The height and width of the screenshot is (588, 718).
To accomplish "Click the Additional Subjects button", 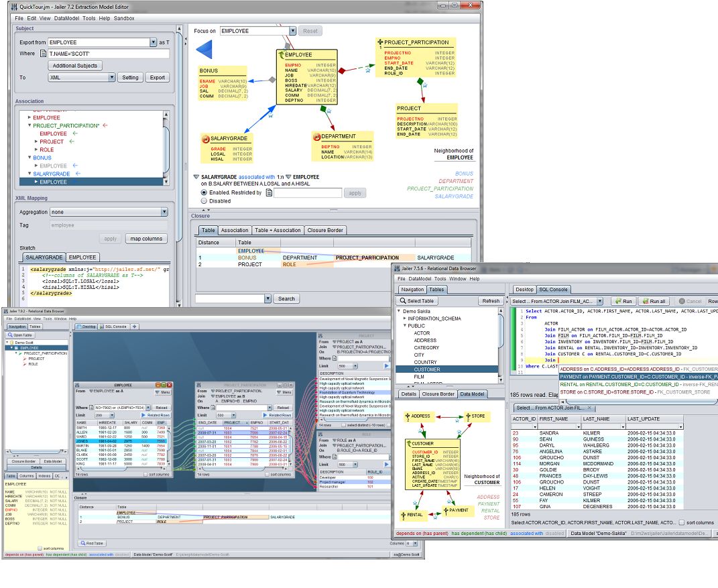I will pos(75,66).
